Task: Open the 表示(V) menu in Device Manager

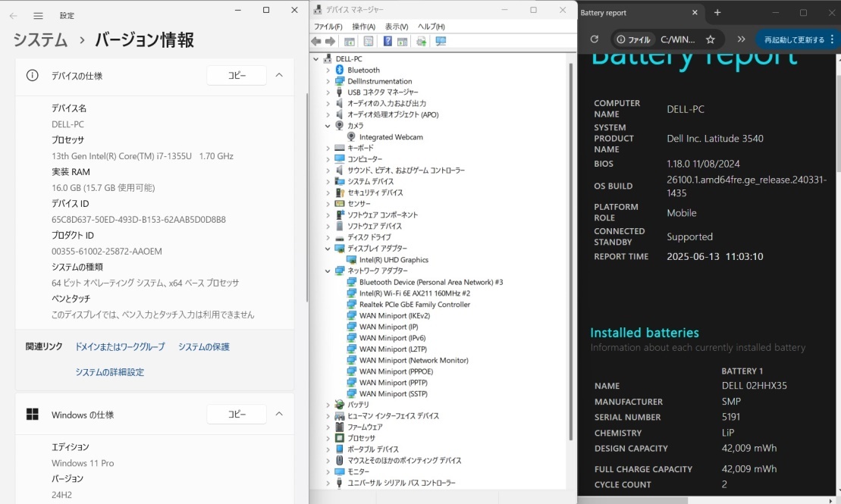Action: point(397,27)
